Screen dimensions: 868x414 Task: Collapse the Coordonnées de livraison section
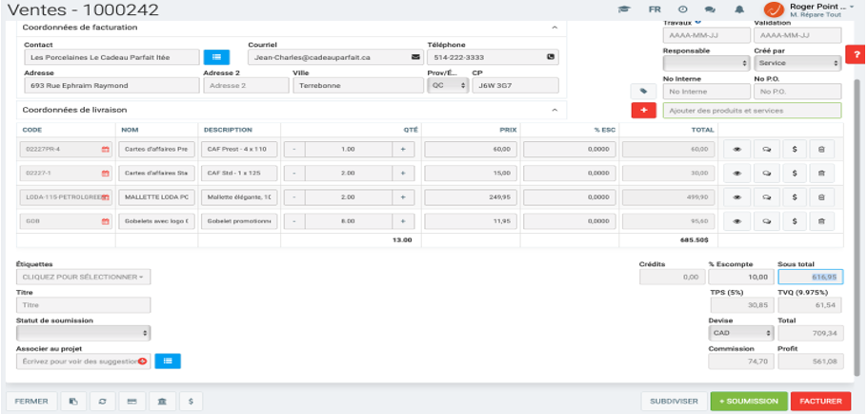click(x=555, y=110)
